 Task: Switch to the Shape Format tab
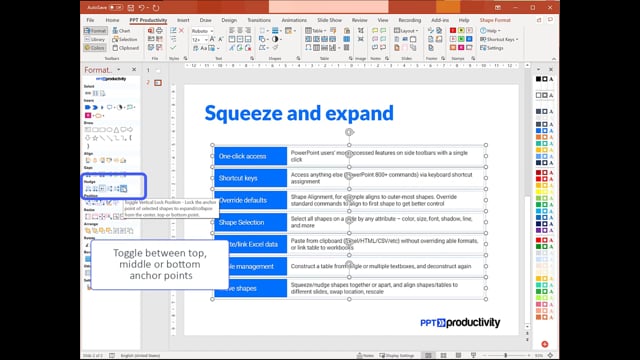495,20
